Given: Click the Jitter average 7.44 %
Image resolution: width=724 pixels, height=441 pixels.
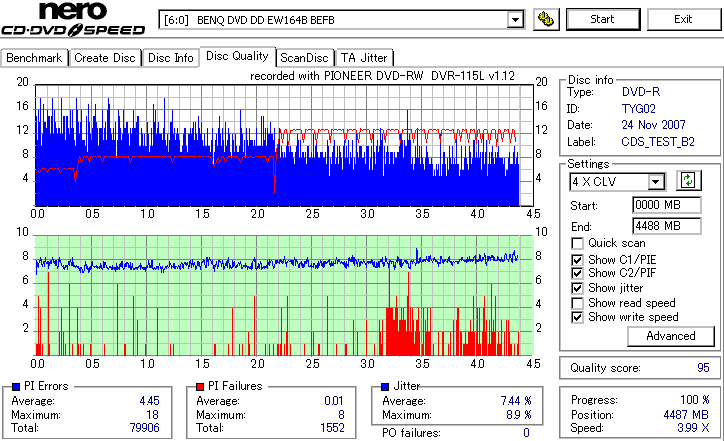Looking at the screenshot, I should click(x=516, y=401).
